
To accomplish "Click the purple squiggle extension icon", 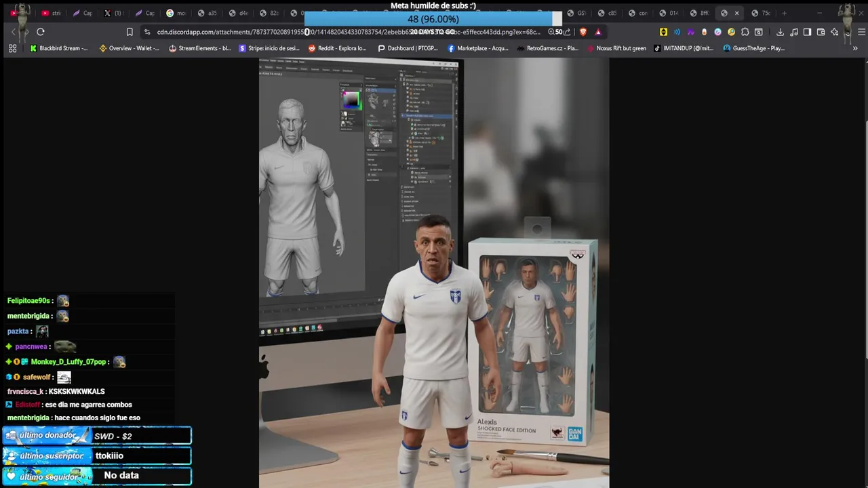I will [x=690, y=32].
